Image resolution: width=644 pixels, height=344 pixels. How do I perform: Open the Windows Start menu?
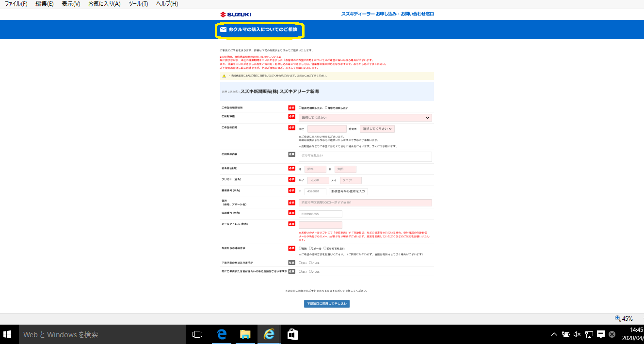[x=8, y=334]
